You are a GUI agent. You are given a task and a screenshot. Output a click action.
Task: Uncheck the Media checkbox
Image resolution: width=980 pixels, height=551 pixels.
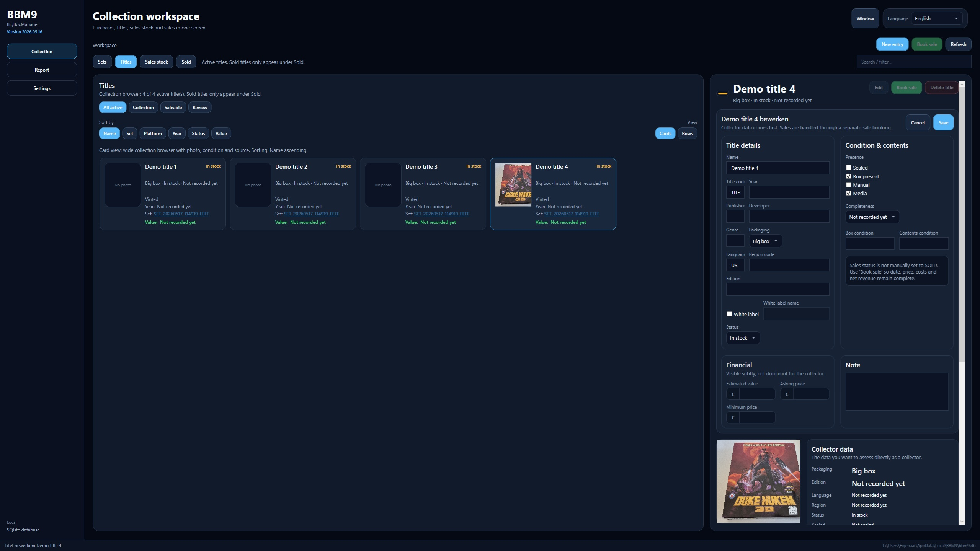click(x=848, y=193)
